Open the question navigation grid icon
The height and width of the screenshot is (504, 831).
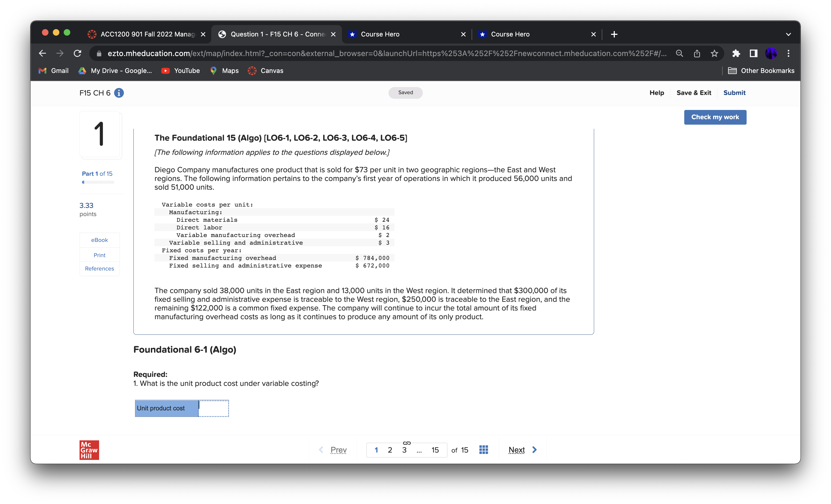[483, 450]
